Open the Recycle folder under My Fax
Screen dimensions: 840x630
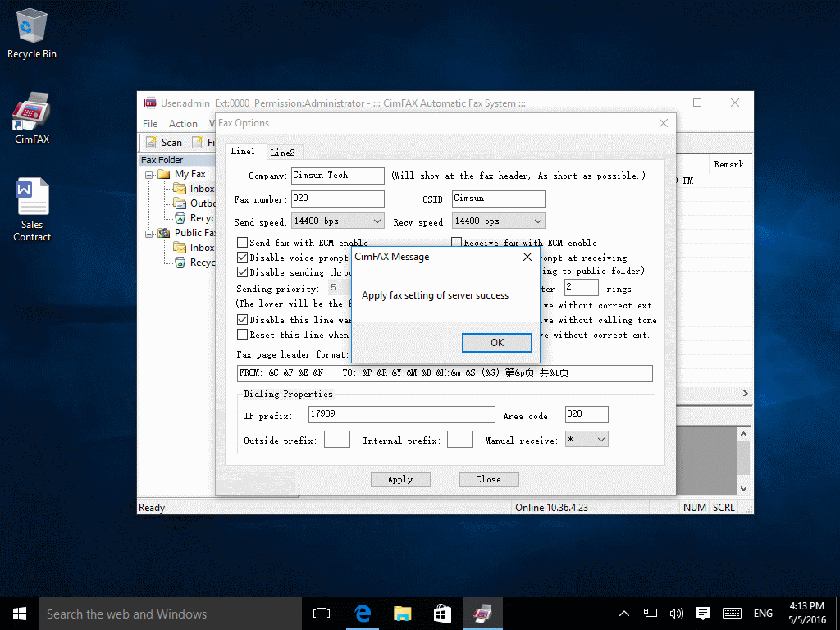tap(180, 218)
